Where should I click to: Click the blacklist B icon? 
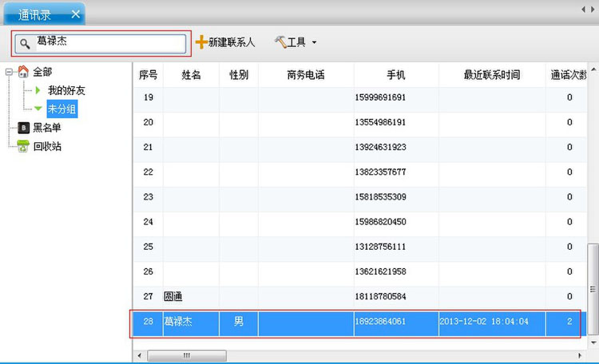click(24, 128)
